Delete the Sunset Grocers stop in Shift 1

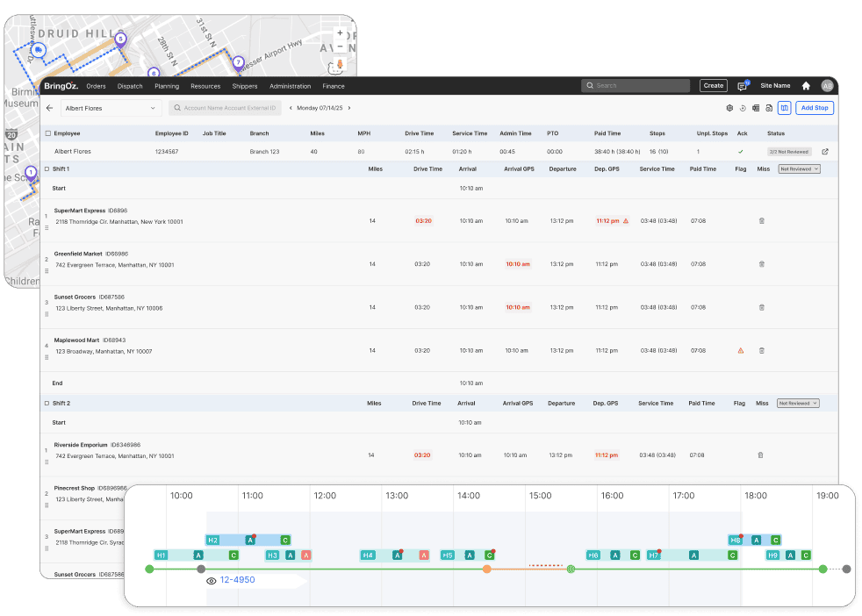point(761,308)
